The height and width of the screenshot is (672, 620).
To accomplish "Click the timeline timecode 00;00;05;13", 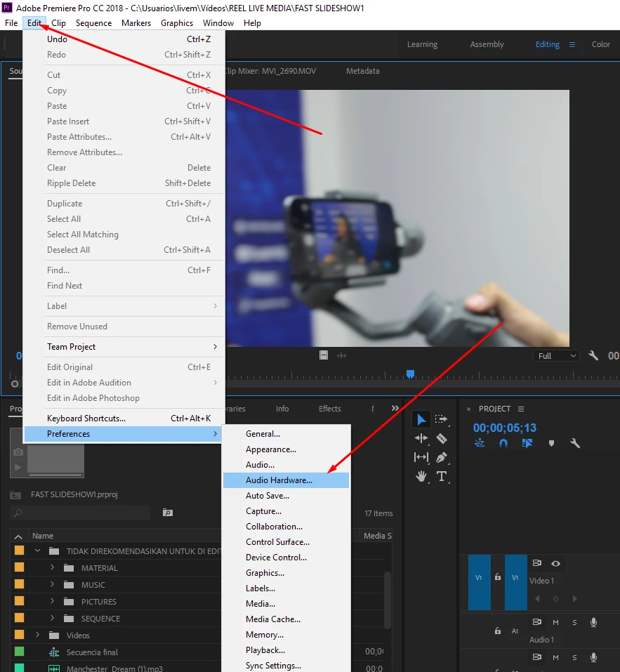I will click(504, 428).
